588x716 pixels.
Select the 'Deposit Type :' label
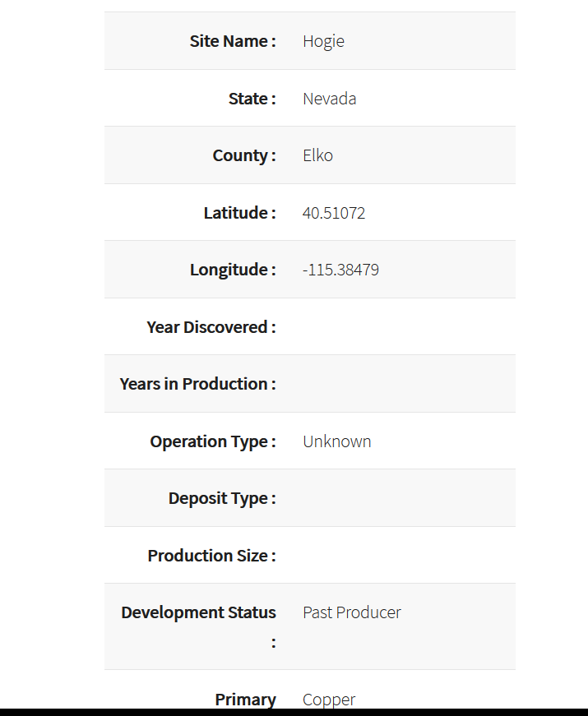point(222,498)
